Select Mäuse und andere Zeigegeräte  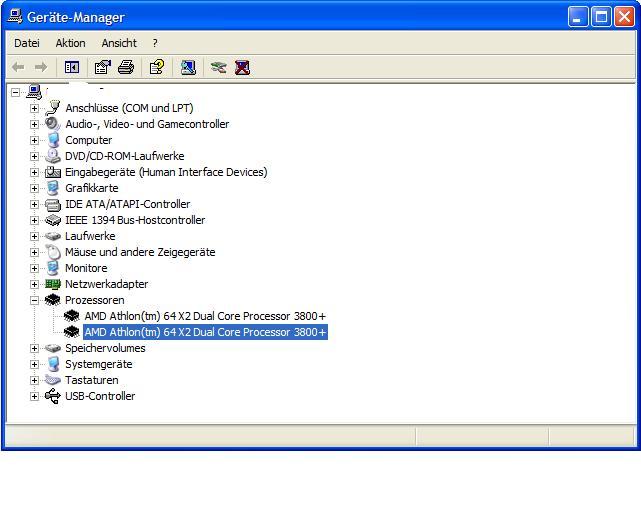[140, 252]
